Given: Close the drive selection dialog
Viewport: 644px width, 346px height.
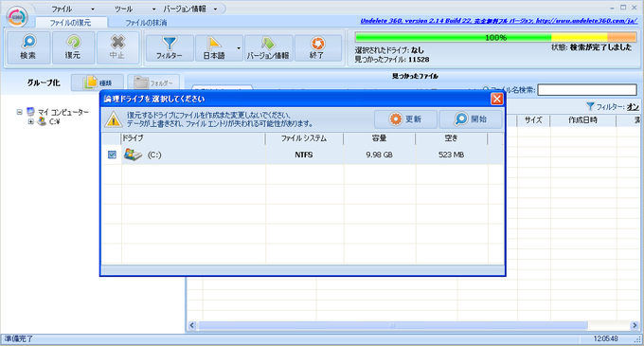Looking at the screenshot, I should pyautogui.click(x=496, y=99).
